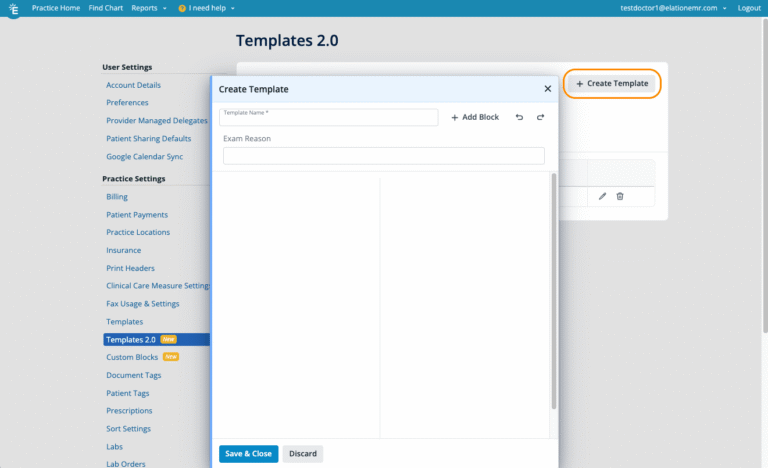Click the question mark help icon

182,8
